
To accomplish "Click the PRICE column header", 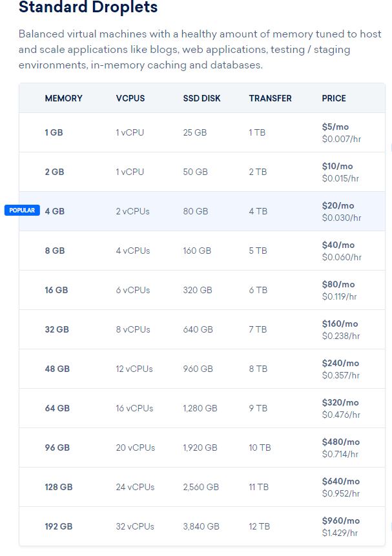I will click(x=334, y=99).
